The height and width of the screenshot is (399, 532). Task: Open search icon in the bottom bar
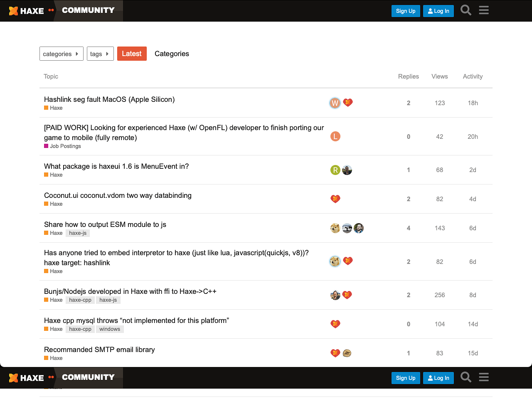pos(465,377)
